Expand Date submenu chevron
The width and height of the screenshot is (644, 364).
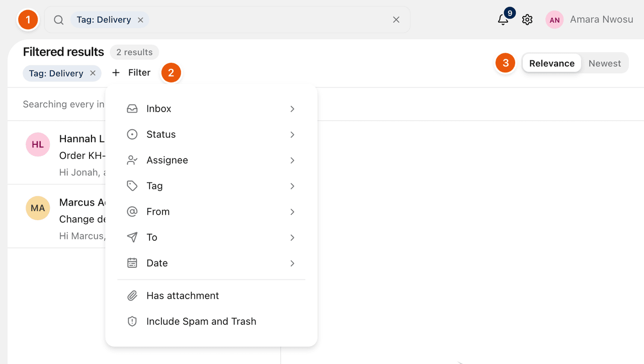pyautogui.click(x=292, y=263)
